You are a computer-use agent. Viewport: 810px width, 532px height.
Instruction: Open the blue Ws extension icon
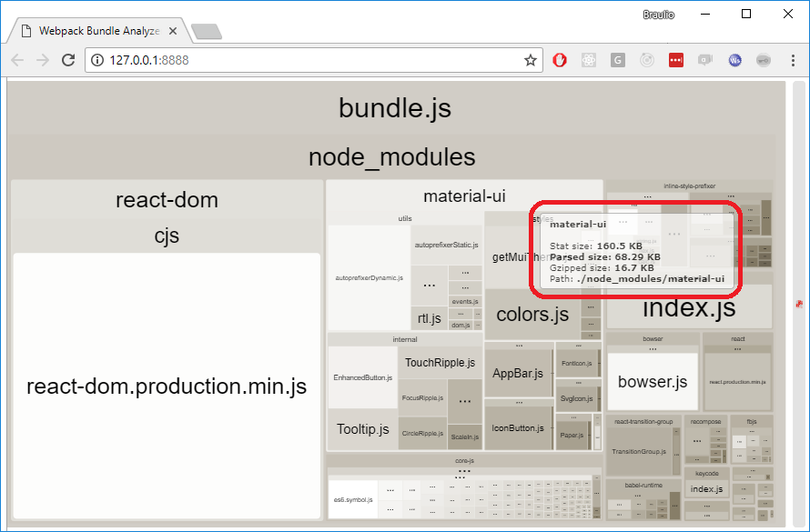[x=734, y=60]
